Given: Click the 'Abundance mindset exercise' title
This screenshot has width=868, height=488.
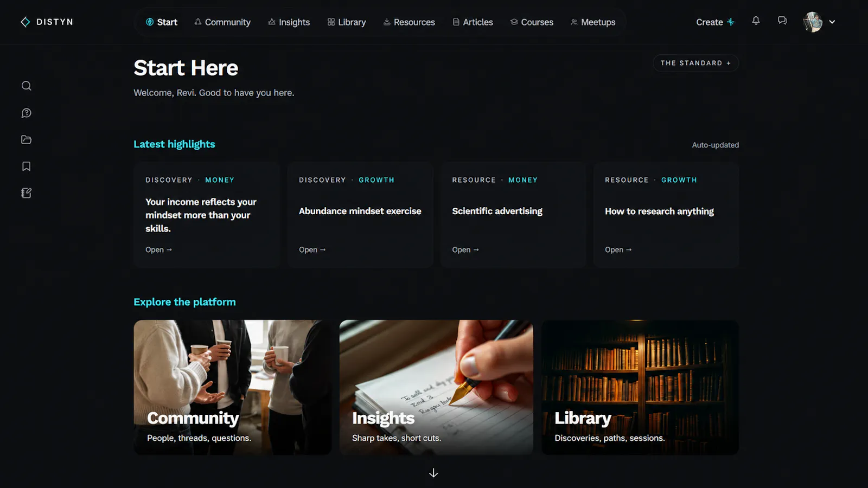Looking at the screenshot, I should [x=360, y=211].
